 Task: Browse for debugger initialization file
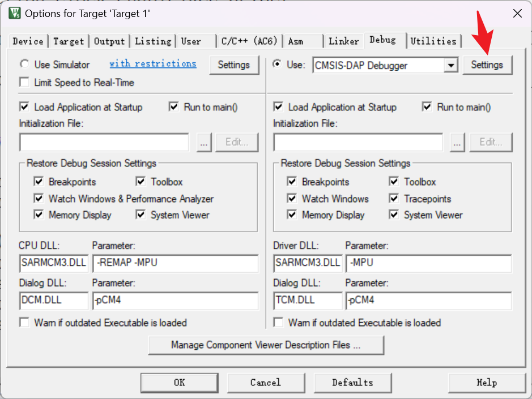[x=457, y=143]
